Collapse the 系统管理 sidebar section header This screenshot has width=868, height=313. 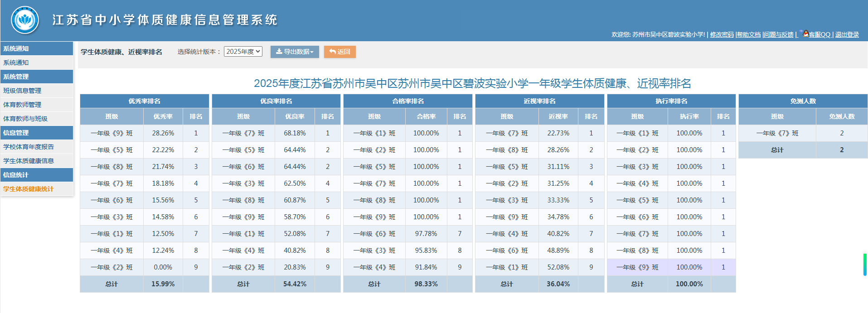pos(37,77)
